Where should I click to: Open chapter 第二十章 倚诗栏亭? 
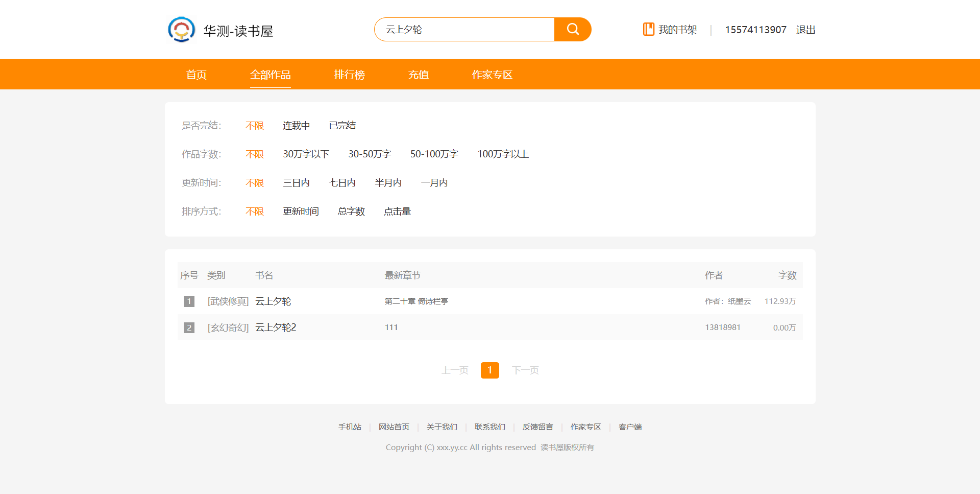coord(416,301)
